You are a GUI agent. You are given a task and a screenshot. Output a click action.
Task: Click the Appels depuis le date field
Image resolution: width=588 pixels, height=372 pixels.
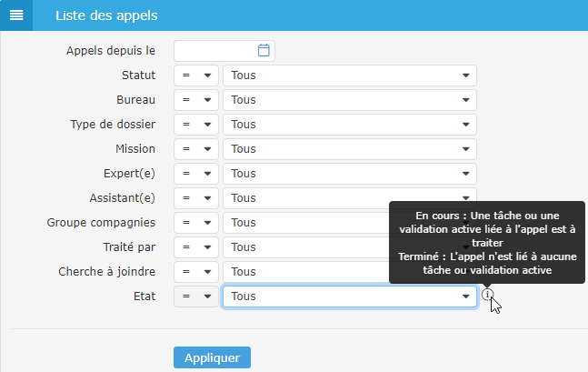pos(215,51)
